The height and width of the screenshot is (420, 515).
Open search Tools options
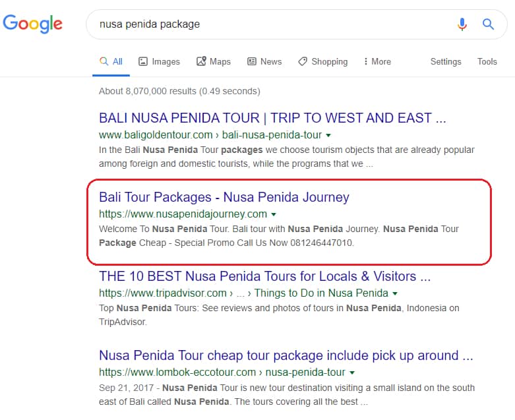click(487, 62)
